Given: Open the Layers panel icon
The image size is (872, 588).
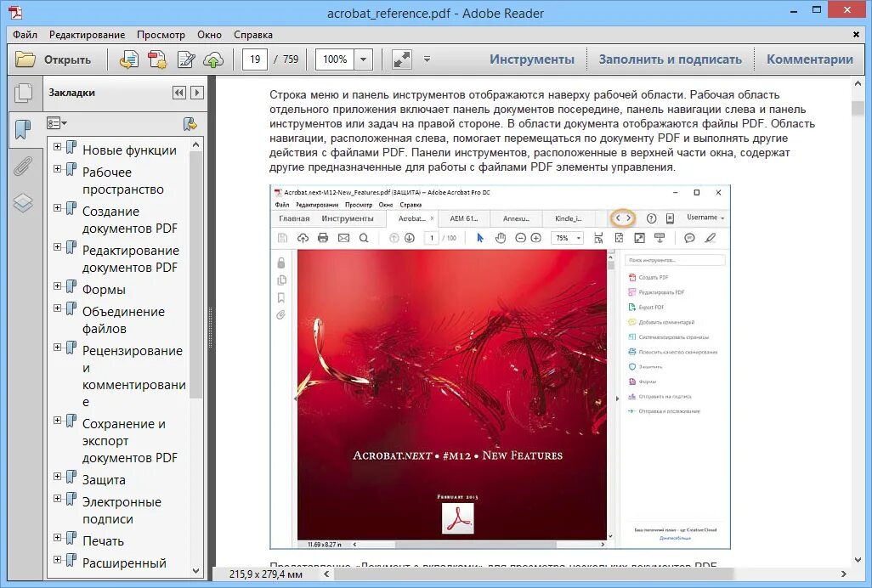Looking at the screenshot, I should [x=23, y=202].
